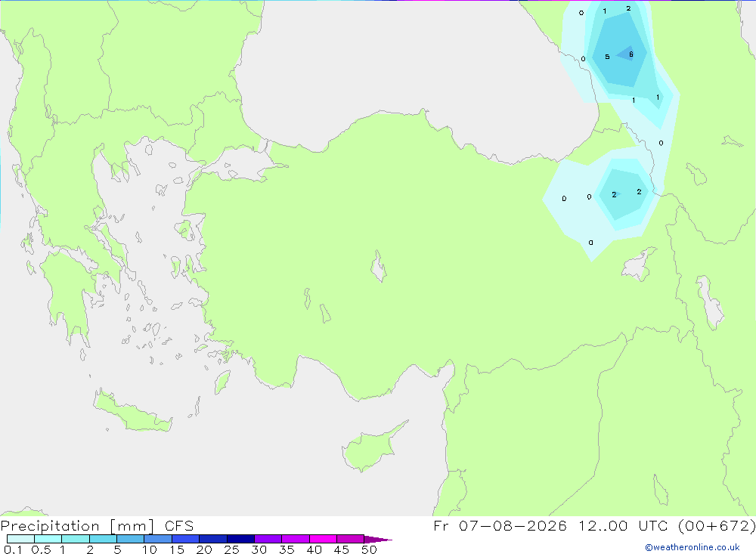
Task: Click the "[mm]" unit text
Action: [132, 526]
